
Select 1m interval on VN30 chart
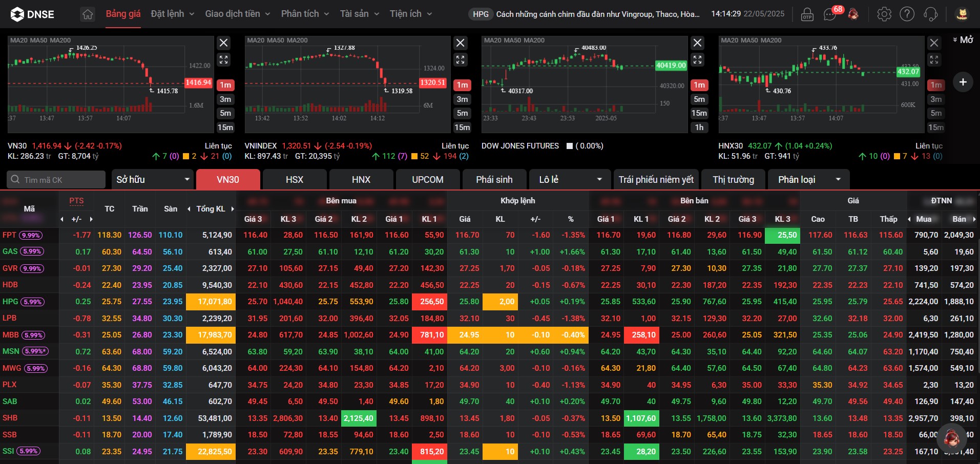[225, 85]
